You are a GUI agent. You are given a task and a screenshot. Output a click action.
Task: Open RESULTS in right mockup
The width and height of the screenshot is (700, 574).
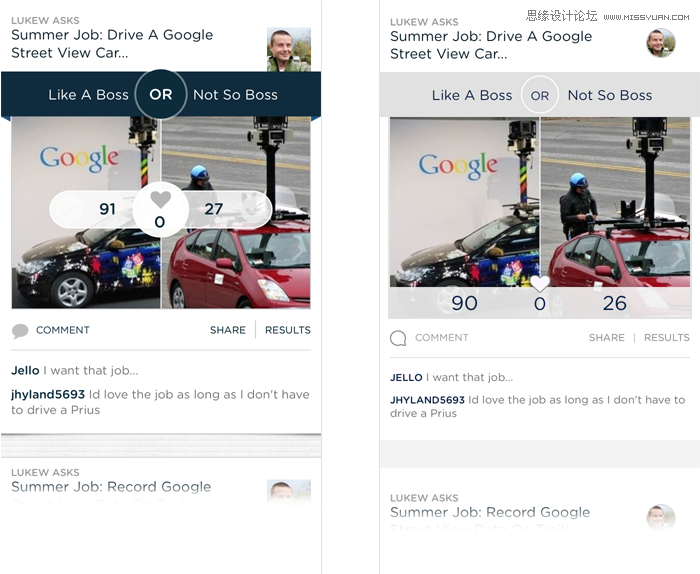667,337
